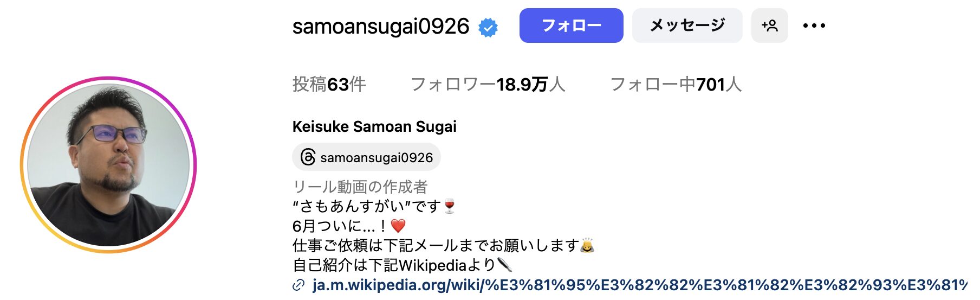Click the add-person suggestions icon button
The height and width of the screenshot is (300, 980).
pyautogui.click(x=769, y=25)
